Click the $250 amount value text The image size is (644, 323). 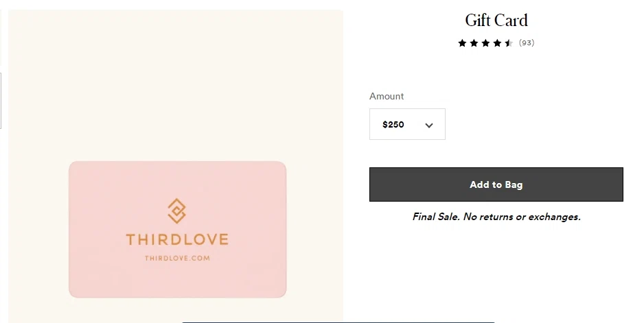tap(393, 125)
